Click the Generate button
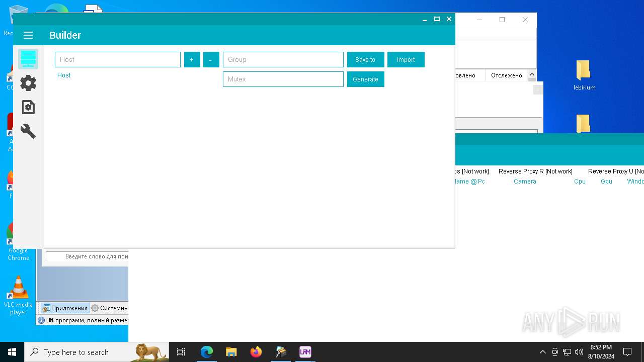Viewport: 644px width, 362px height. (366, 79)
